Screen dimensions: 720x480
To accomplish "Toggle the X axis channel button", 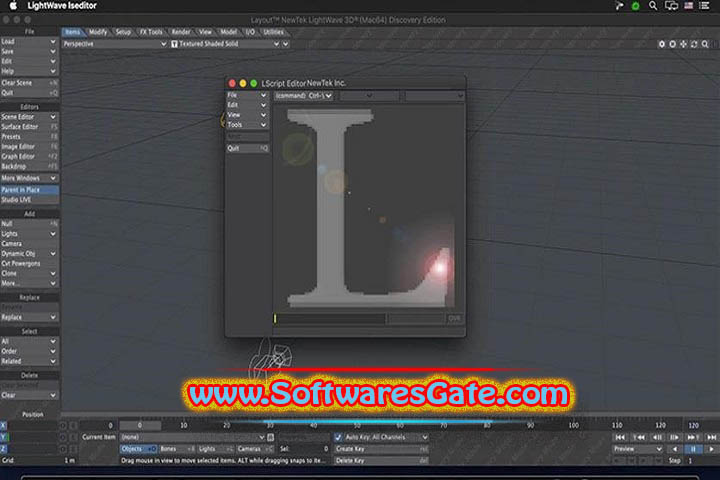I will click(x=4, y=425).
